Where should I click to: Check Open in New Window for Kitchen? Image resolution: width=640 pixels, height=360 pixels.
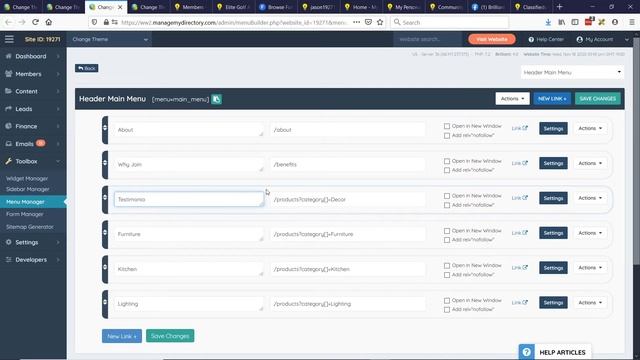coord(447,265)
